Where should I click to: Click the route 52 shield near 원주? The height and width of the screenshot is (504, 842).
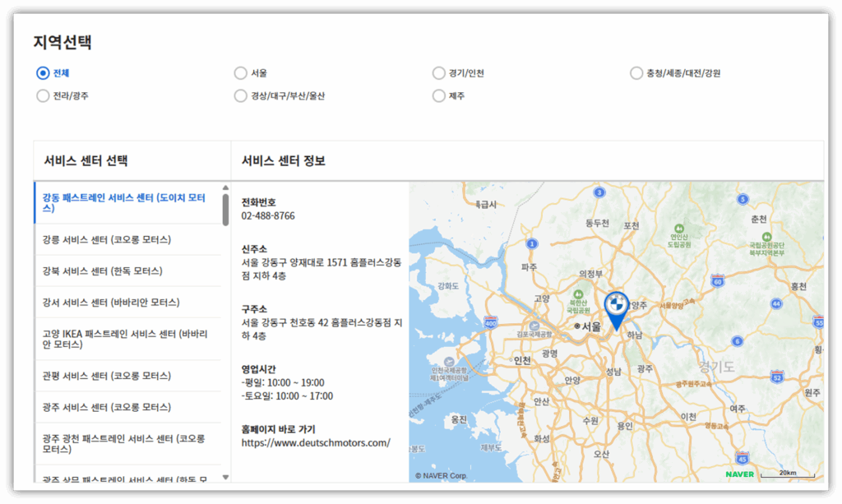tap(777, 377)
